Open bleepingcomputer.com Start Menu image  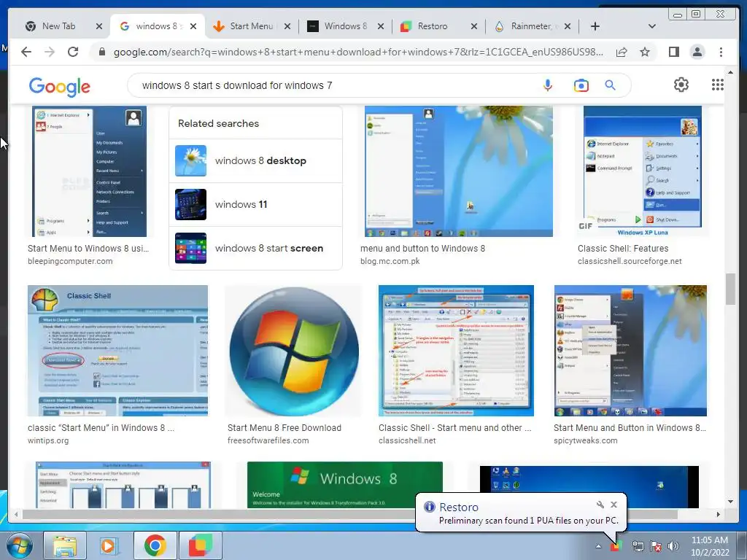click(90, 171)
